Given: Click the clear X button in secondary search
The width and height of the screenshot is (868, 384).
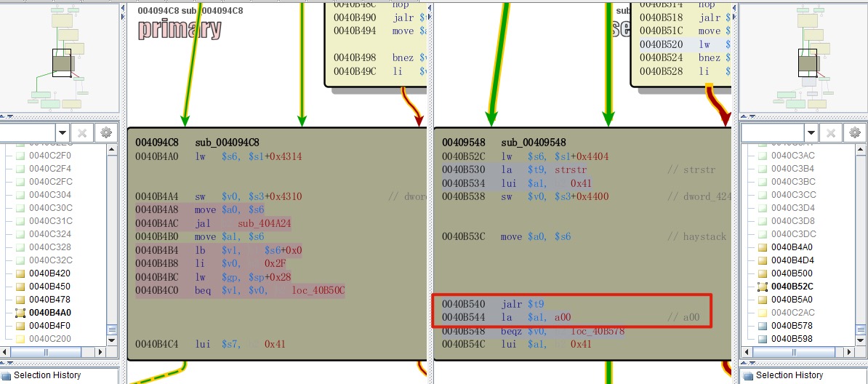Looking at the screenshot, I should 831,132.
